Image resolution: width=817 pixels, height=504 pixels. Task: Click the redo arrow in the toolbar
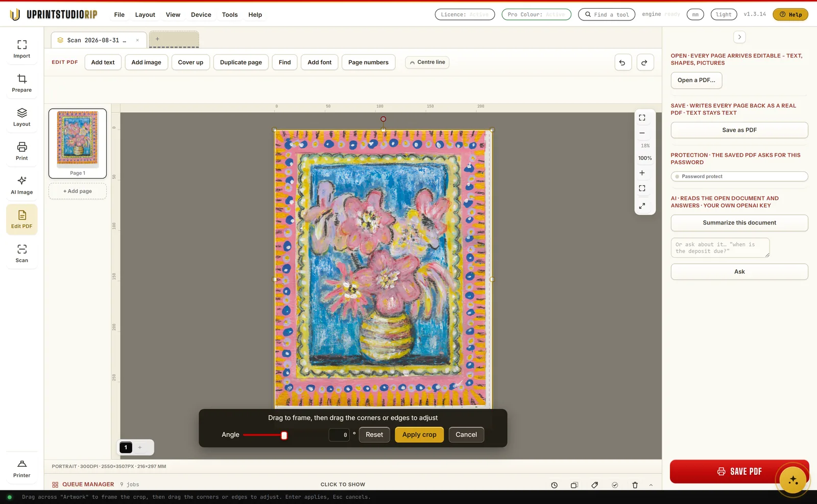tap(645, 62)
